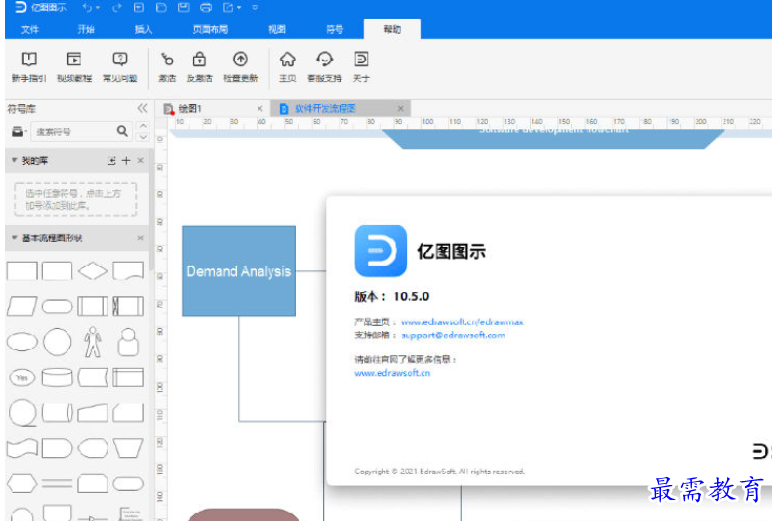Viewport: 772px width, 521px height.
Task: Click the 关于 about icon
Action: pos(361,66)
